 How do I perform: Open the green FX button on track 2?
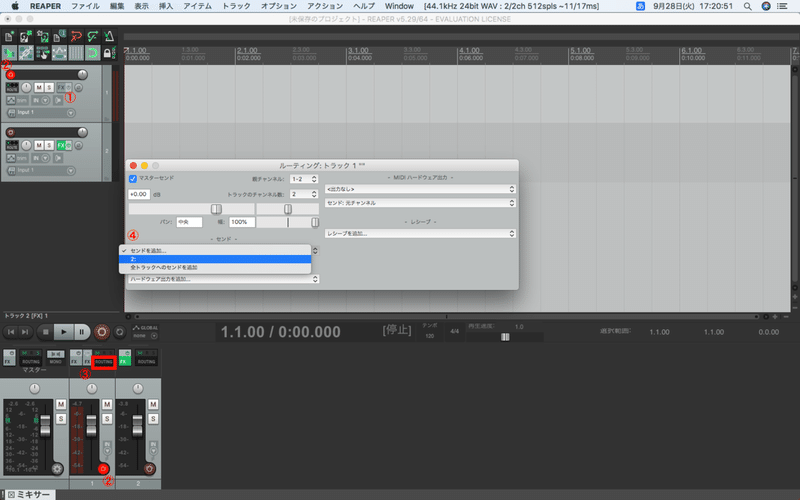[x=62, y=145]
